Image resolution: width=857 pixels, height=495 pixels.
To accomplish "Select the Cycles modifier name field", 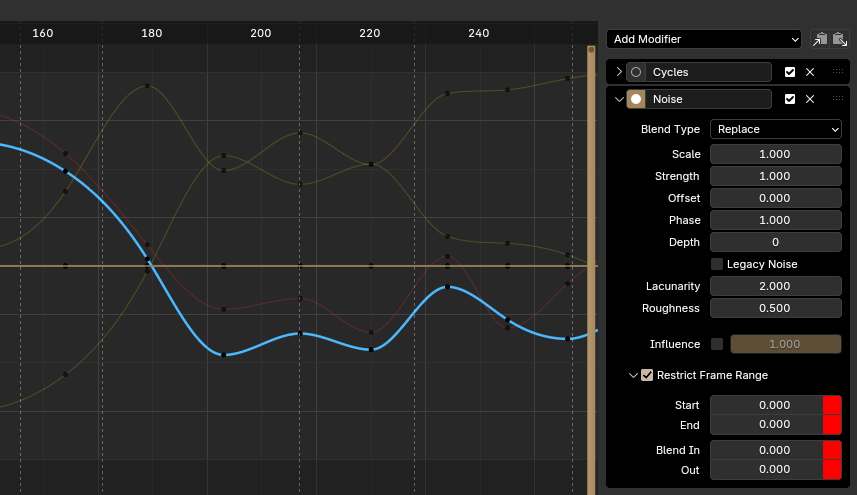I will [x=708, y=72].
